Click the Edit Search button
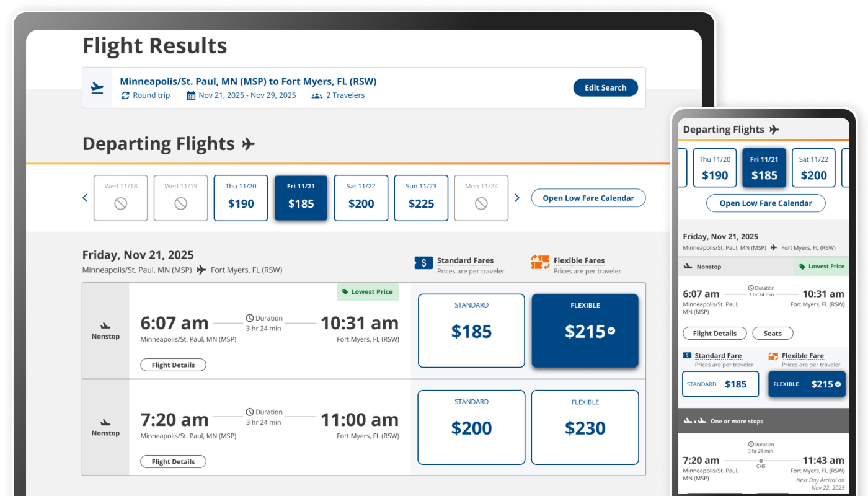The width and height of the screenshot is (868, 496). (605, 87)
